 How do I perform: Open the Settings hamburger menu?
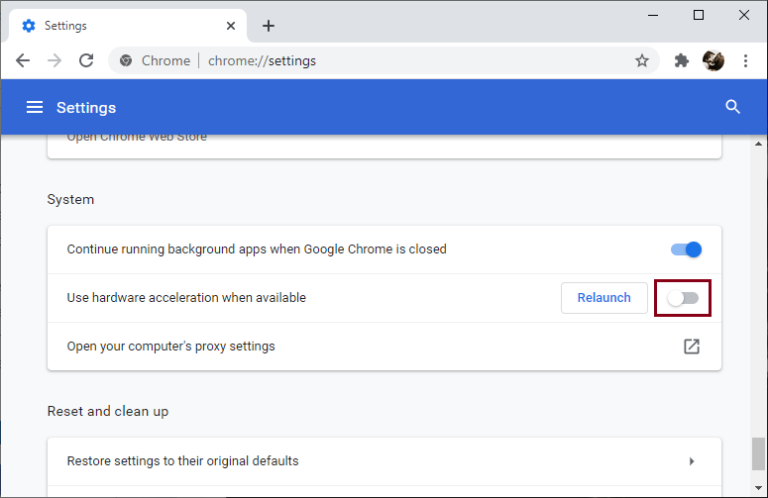click(35, 107)
